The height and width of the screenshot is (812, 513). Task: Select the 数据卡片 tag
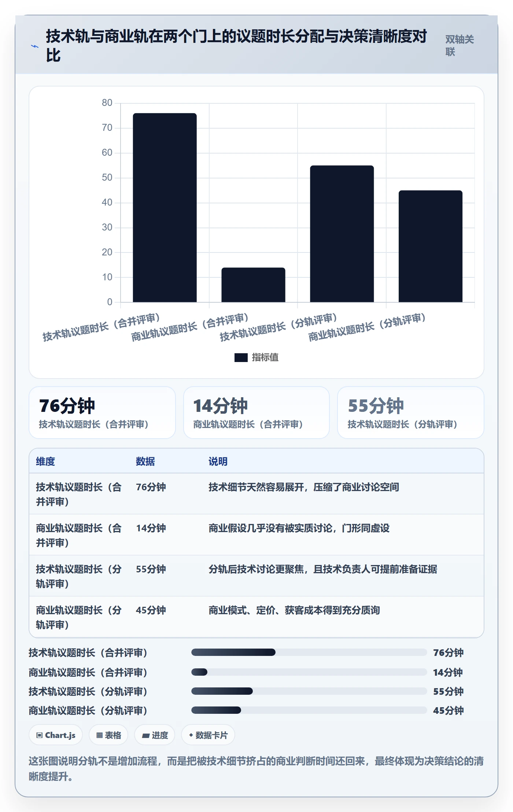(208, 735)
